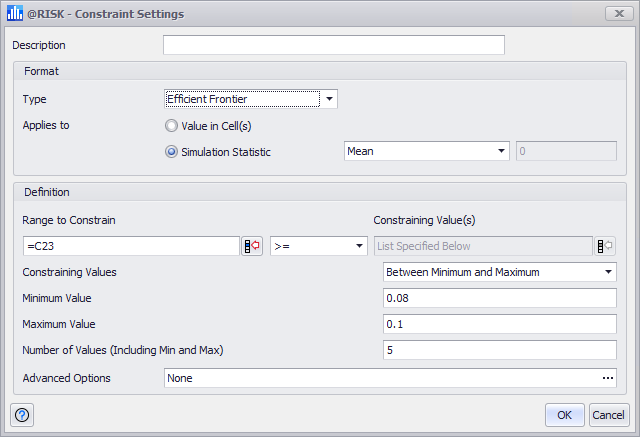The width and height of the screenshot is (640, 437).
Task: Click into the Description text field
Action: click(333, 45)
